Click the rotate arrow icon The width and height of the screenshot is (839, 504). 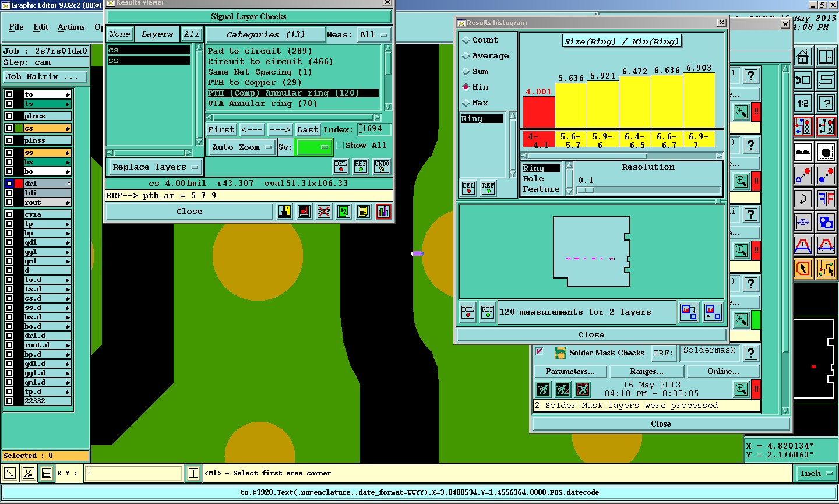click(803, 199)
